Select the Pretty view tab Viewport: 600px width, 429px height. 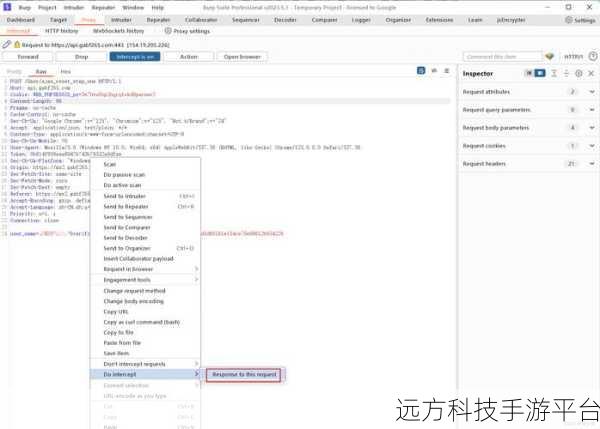point(14,72)
